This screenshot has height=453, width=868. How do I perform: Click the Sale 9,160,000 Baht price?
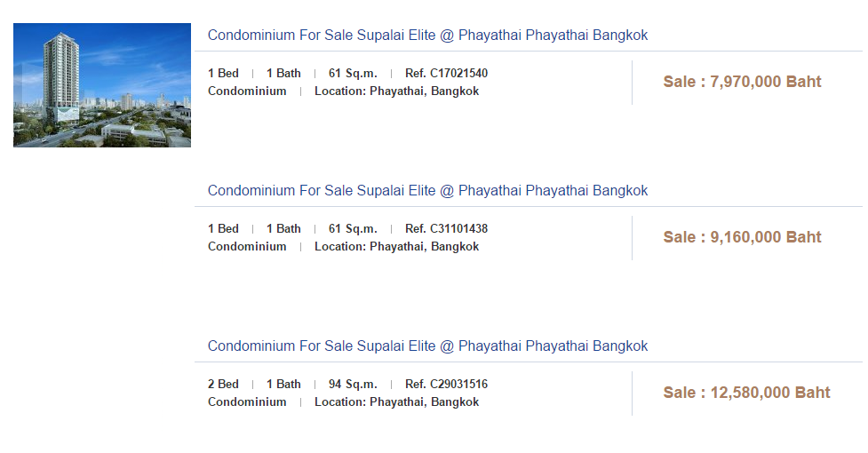tap(742, 237)
